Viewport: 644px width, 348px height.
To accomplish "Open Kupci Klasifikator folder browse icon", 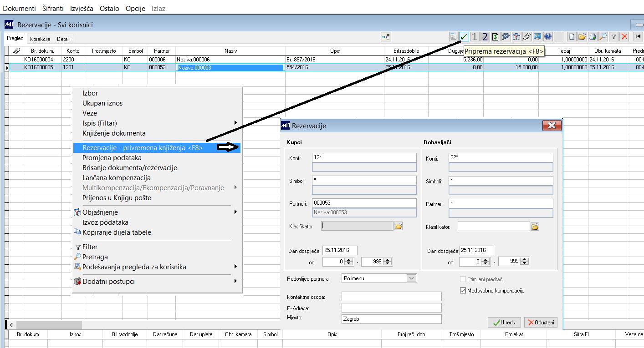I will click(399, 226).
